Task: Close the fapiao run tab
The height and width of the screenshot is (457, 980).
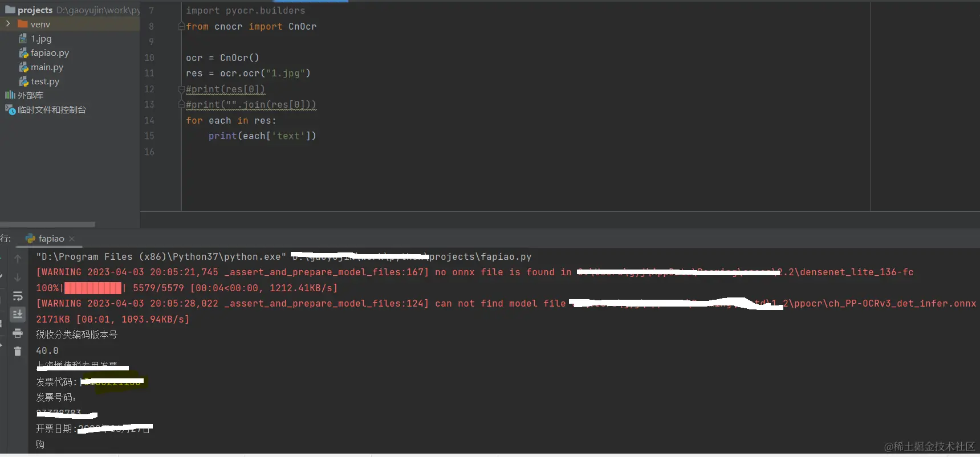Action: point(72,239)
